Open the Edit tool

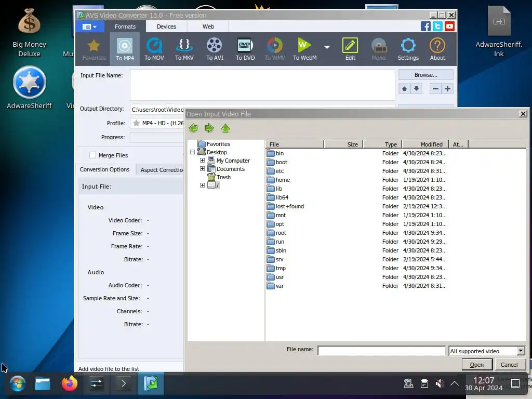[350, 49]
